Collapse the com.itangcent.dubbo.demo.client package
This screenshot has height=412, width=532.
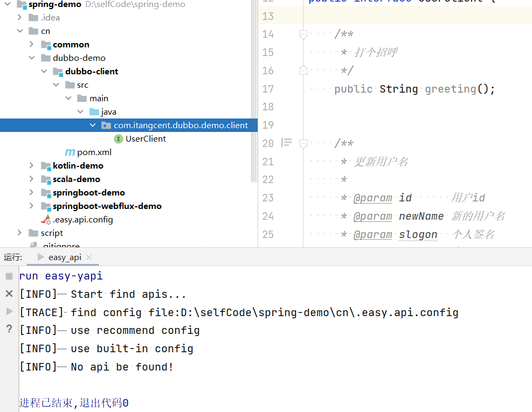coord(93,125)
